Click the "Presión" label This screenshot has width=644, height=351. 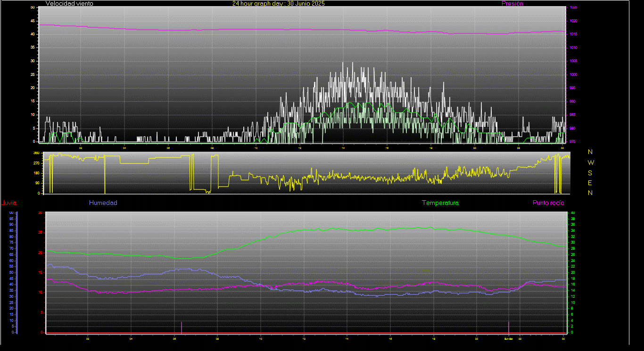click(512, 3)
